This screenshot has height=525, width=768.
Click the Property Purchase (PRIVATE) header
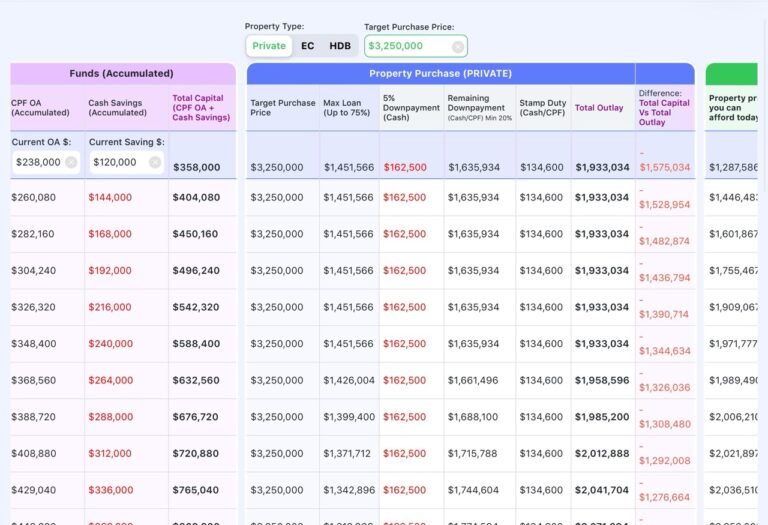[441, 73]
